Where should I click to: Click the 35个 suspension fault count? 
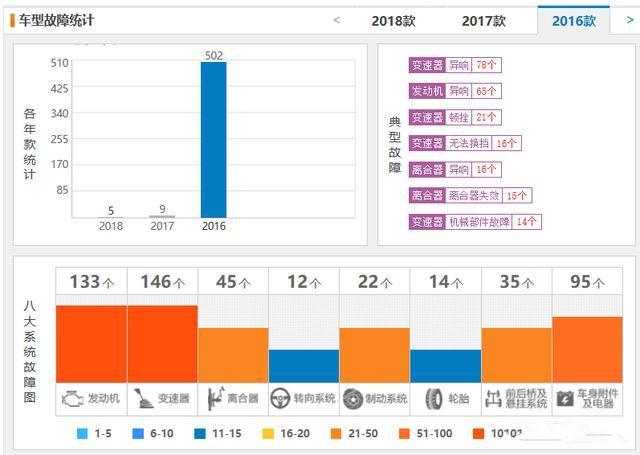(x=517, y=282)
